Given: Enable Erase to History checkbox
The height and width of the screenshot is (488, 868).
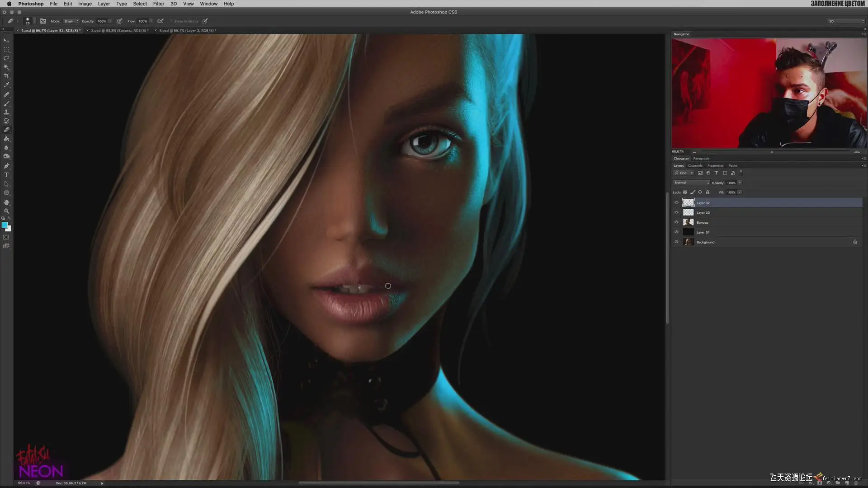Looking at the screenshot, I should [171, 21].
